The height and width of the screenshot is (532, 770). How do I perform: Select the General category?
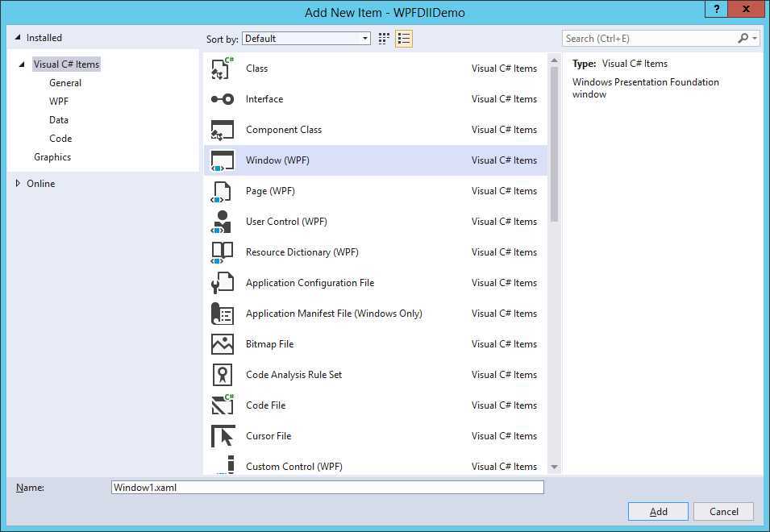(65, 83)
